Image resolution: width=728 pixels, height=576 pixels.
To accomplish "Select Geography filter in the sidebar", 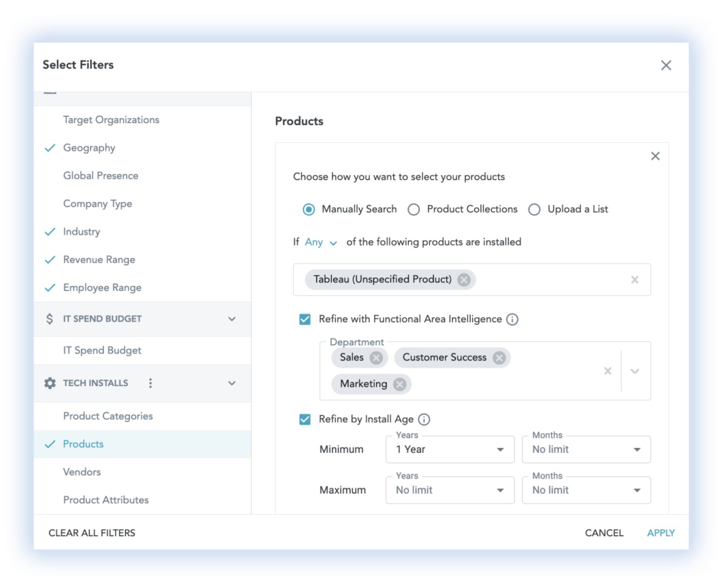I will pos(89,148).
